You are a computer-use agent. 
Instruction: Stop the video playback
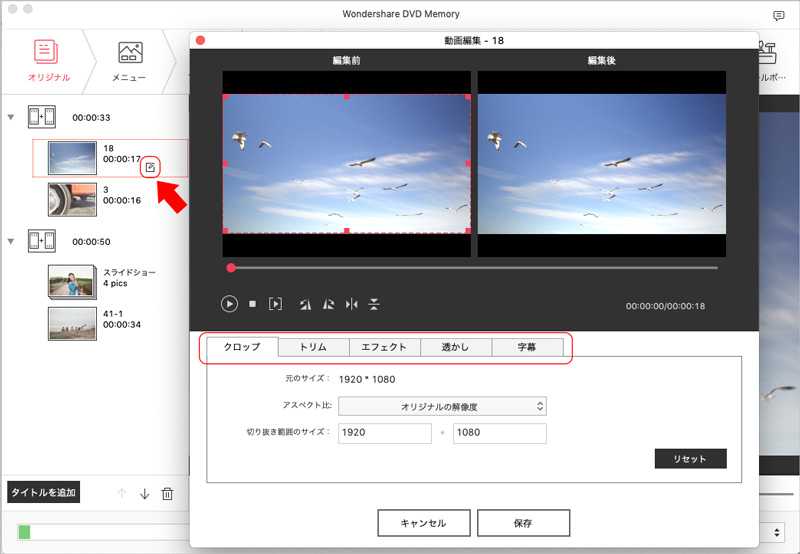point(252,304)
